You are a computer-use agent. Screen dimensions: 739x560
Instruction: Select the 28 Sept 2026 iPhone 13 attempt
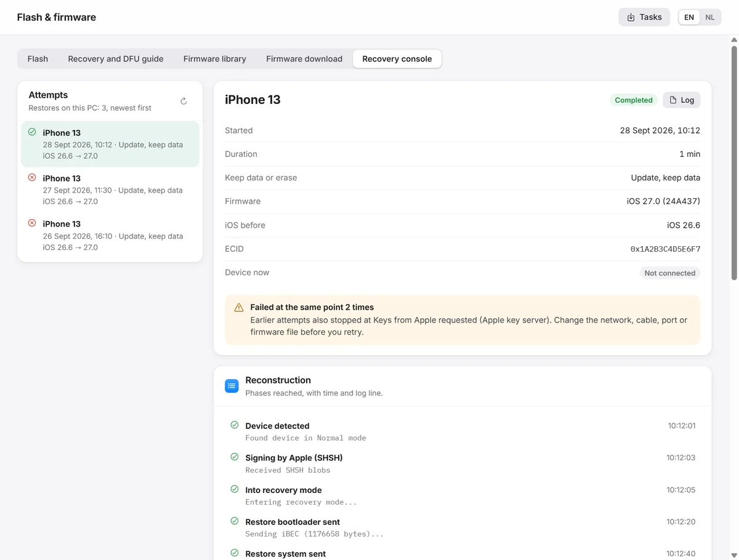coord(110,144)
